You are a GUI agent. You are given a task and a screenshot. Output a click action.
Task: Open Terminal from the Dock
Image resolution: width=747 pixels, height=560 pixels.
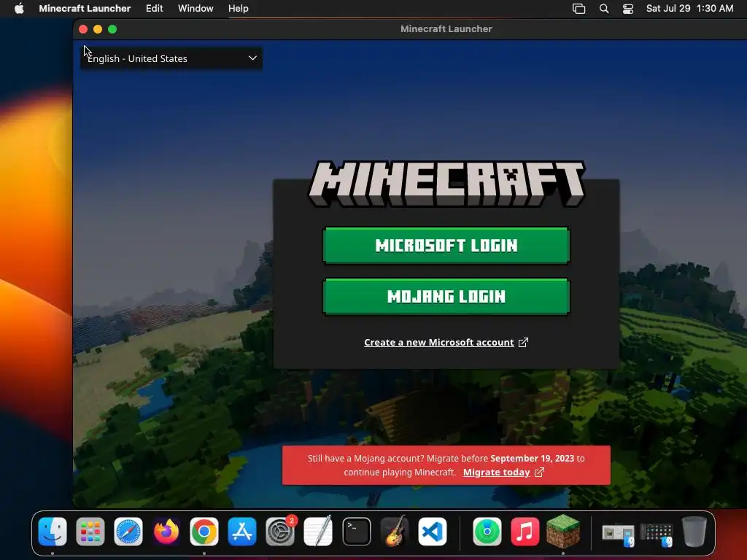tap(356, 532)
